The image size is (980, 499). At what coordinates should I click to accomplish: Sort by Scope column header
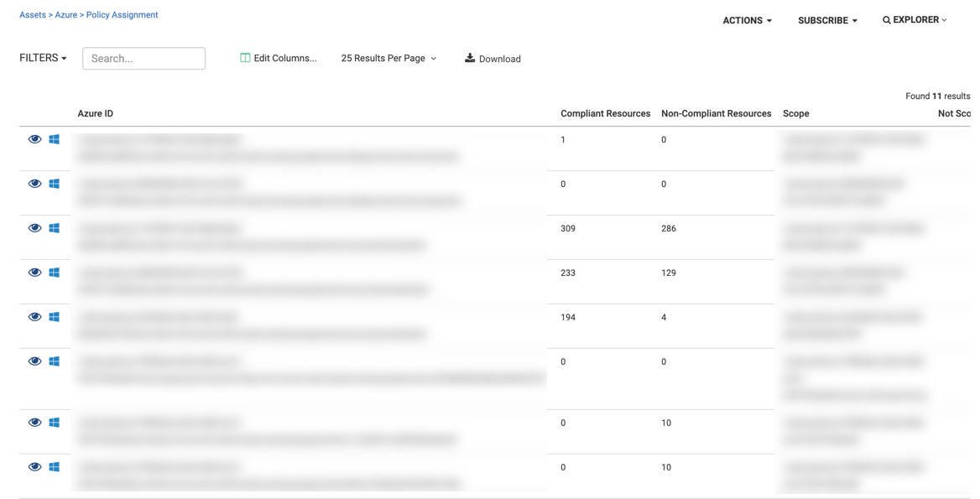pyautogui.click(x=795, y=114)
